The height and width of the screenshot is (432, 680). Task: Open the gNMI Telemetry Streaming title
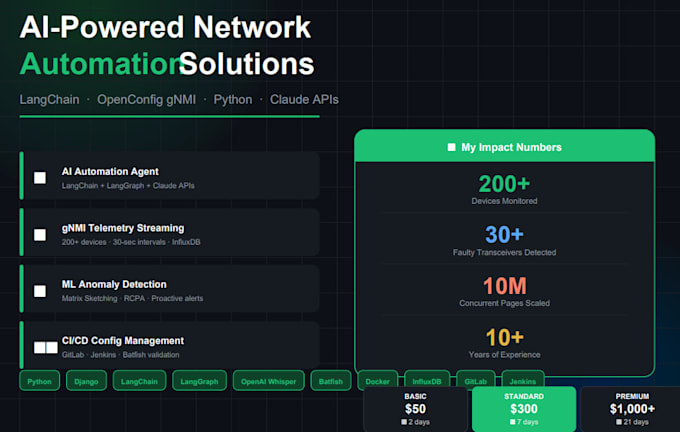tap(123, 228)
